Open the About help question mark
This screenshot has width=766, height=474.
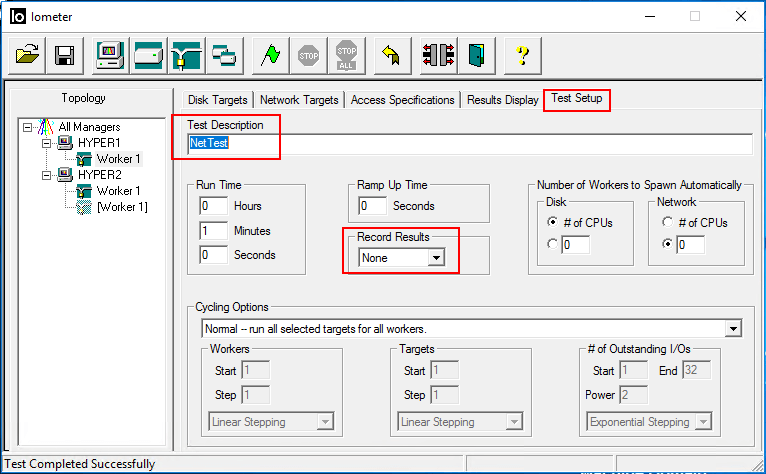pyautogui.click(x=522, y=55)
